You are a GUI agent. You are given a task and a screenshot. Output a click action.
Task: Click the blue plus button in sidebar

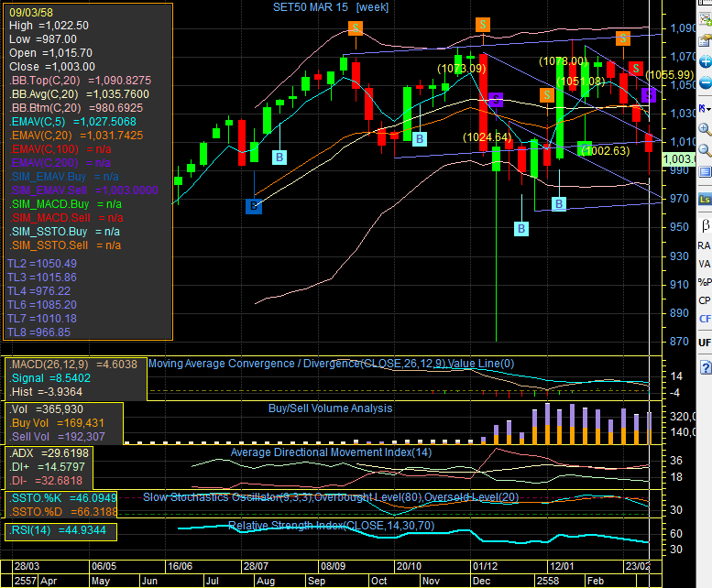pos(706,61)
